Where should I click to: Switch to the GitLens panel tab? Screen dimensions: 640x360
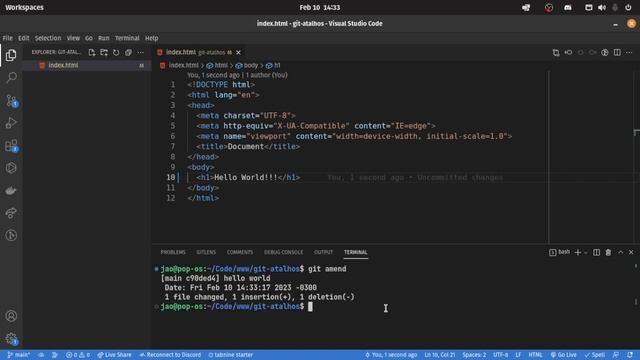[206, 252]
